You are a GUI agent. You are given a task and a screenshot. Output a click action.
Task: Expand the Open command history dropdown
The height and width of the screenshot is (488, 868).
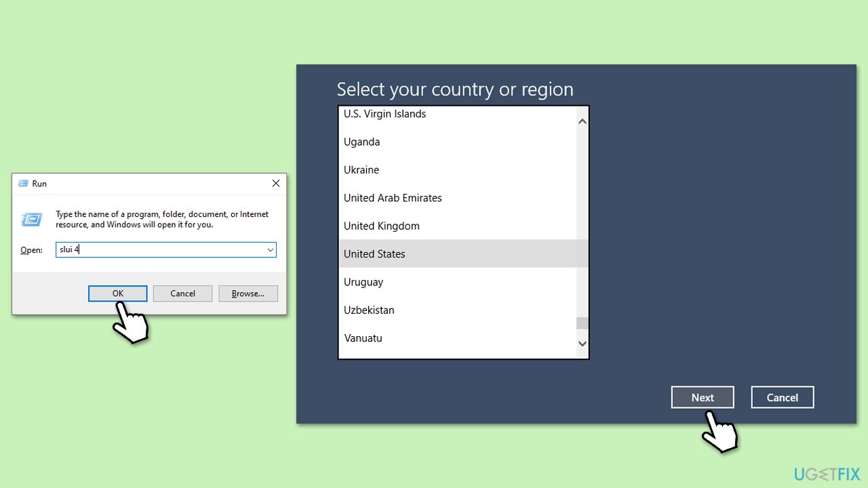pos(271,250)
